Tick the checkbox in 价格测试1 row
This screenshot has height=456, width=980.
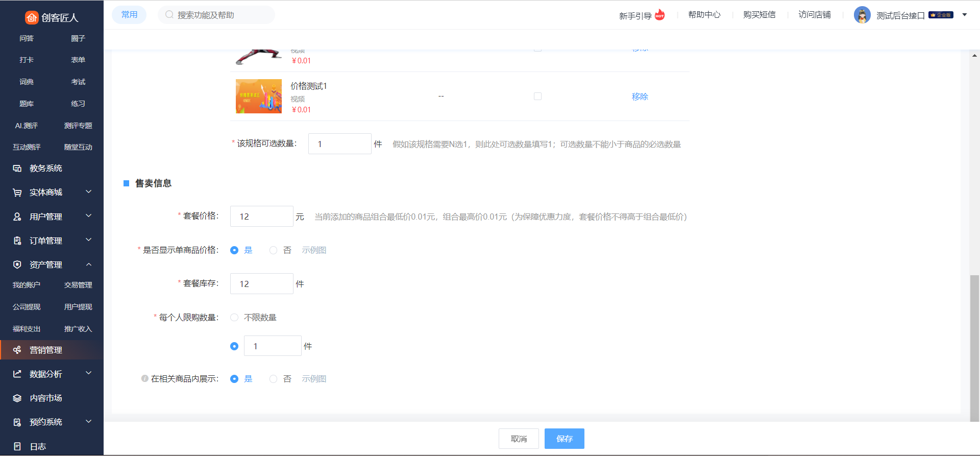click(x=537, y=97)
